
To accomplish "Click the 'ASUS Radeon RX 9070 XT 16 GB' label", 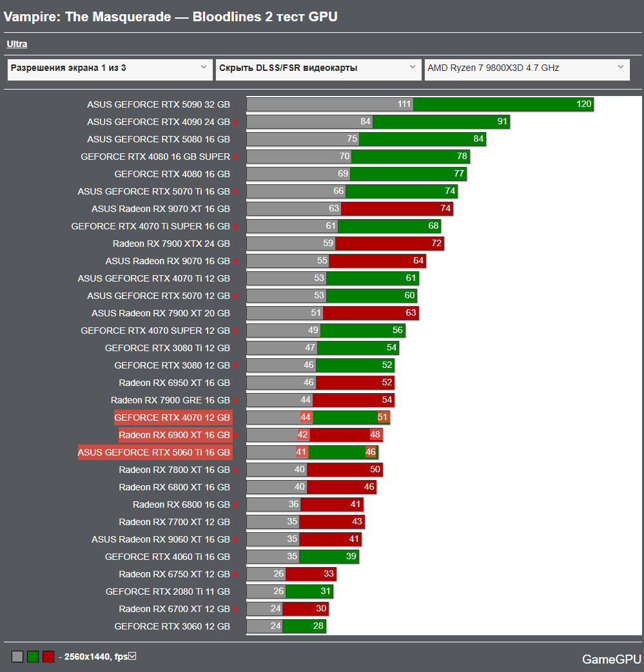I will pyautogui.click(x=161, y=209).
